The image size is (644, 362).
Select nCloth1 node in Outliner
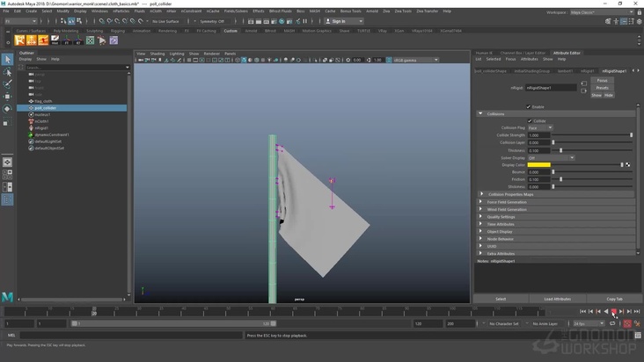point(41,121)
